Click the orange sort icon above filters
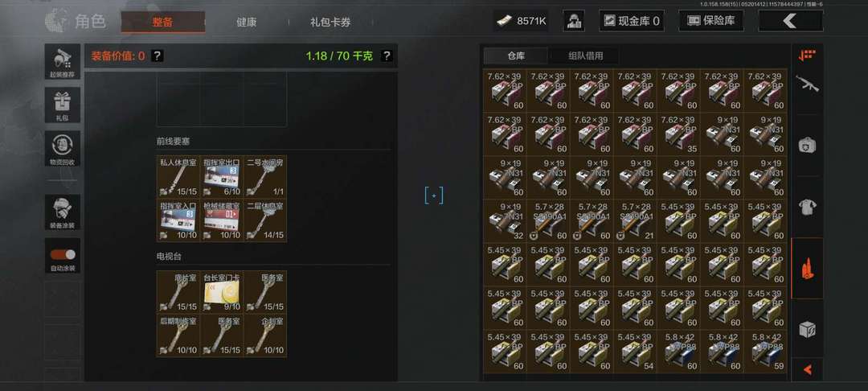This screenshot has height=391, width=868. tap(807, 55)
